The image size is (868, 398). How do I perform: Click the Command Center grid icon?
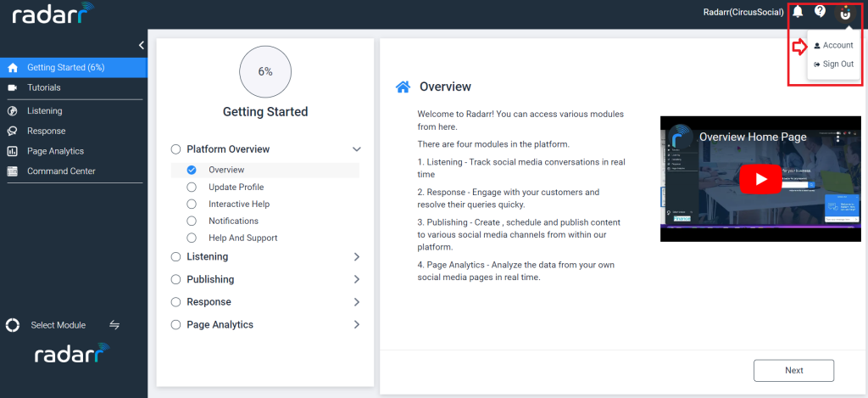point(12,171)
